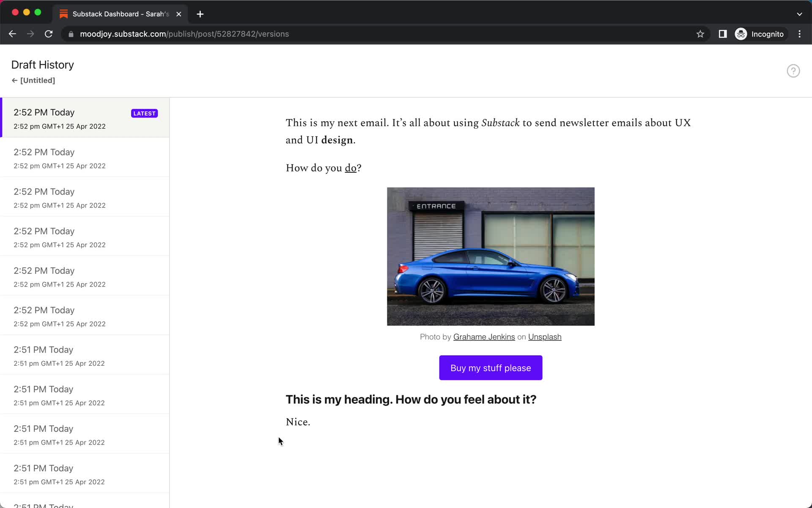Click the Substack favicon in browser tab
Screen dimensions: 812x508
click(x=64, y=14)
